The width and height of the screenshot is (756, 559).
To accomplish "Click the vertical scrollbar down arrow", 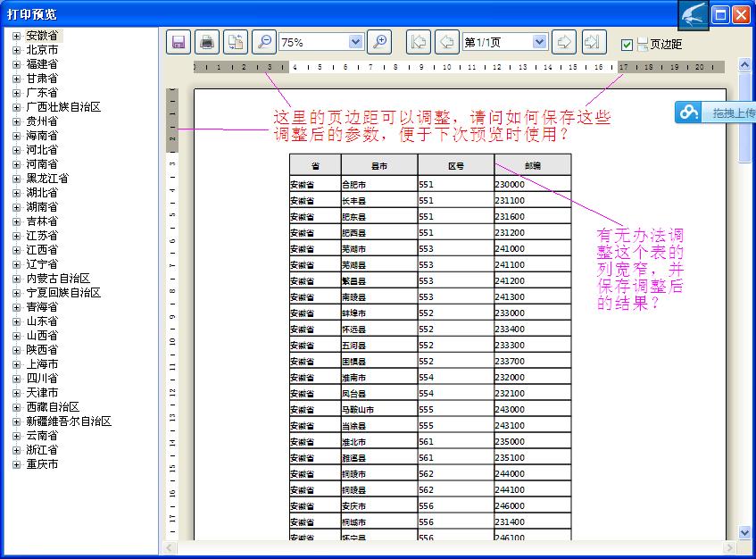I will click(x=746, y=532).
